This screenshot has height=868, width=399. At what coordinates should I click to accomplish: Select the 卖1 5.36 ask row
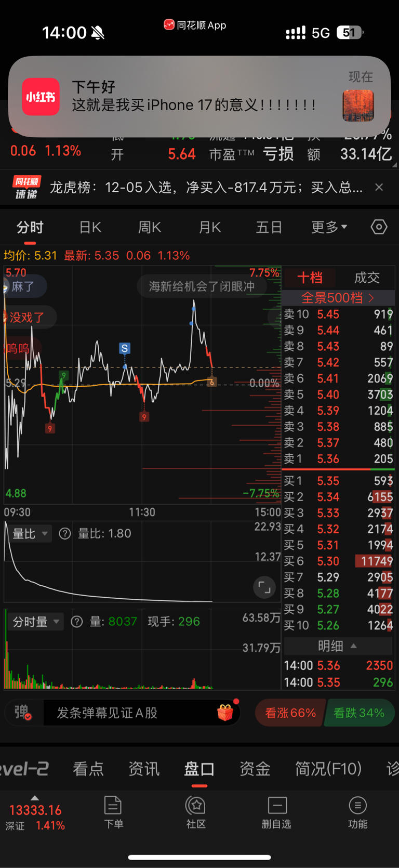click(338, 459)
